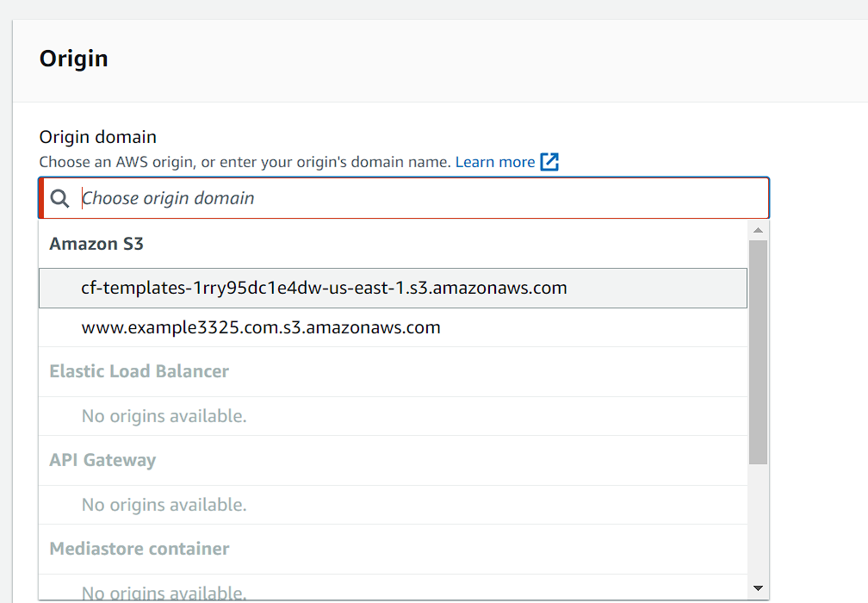
Task: Click the dropdown scrollbar down arrow
Action: pos(759,588)
